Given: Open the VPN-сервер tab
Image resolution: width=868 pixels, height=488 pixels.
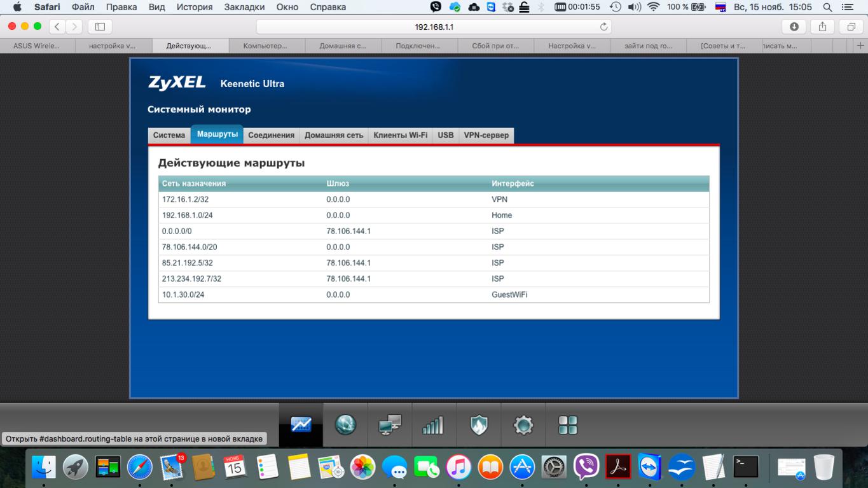Looking at the screenshot, I should (x=486, y=136).
